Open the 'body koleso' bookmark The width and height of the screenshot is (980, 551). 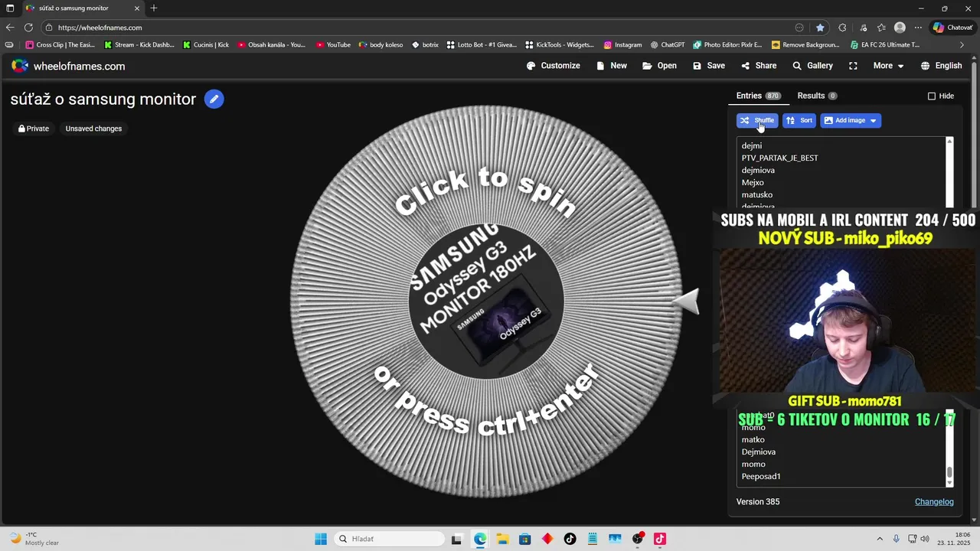point(381,45)
